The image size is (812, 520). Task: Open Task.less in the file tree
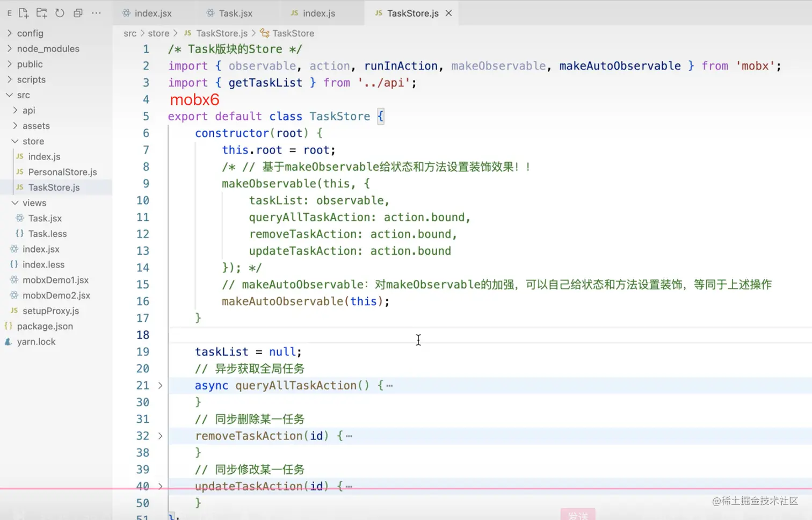click(47, 234)
